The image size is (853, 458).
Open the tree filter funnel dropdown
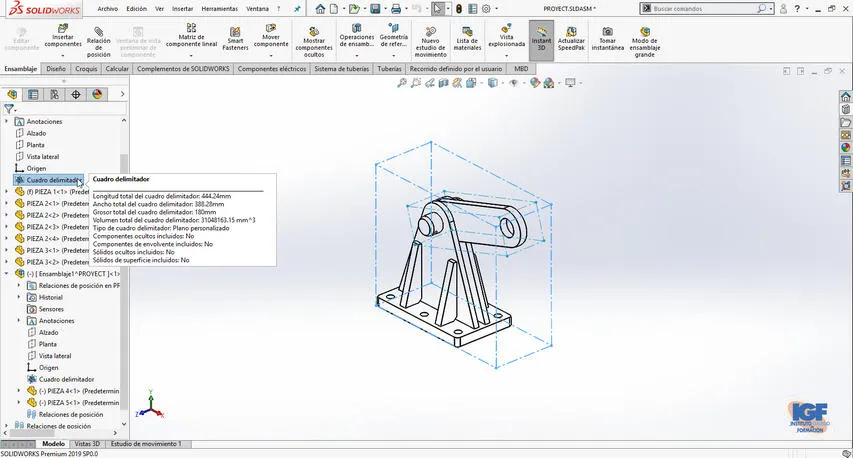(x=10, y=109)
